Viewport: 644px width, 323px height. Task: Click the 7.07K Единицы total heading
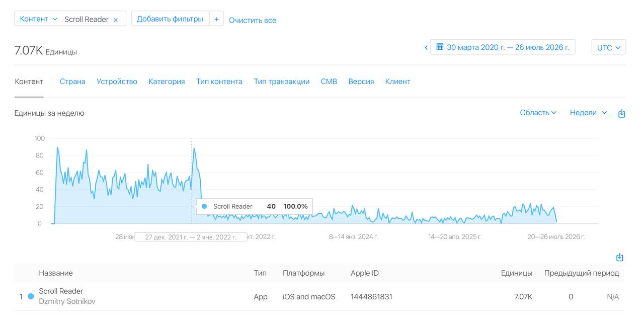coord(46,50)
